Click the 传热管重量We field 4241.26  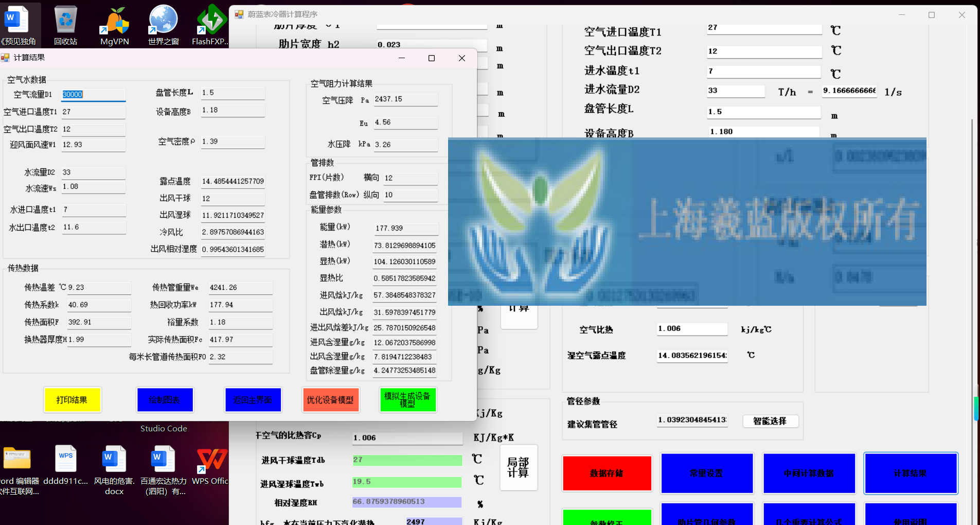click(x=240, y=288)
